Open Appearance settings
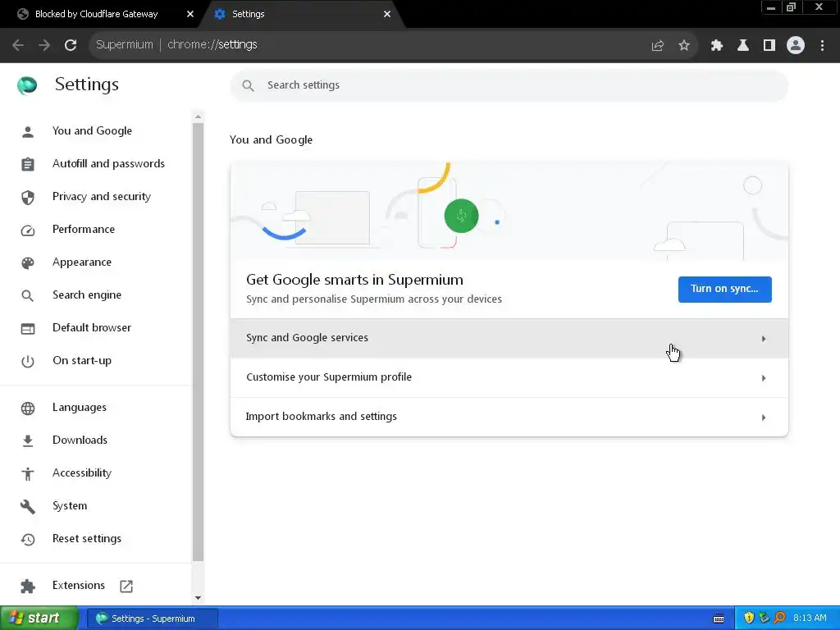The width and height of the screenshot is (840, 630). pos(82,262)
